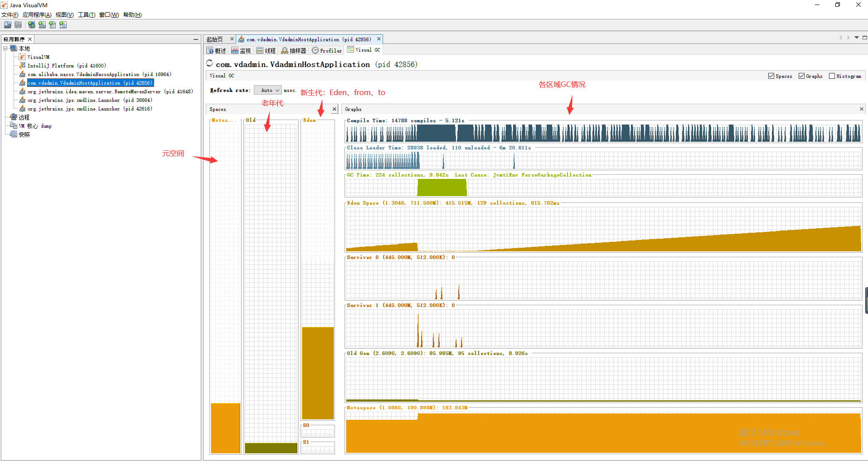The height and width of the screenshot is (461, 868).
Task: Select VdadminNacosApplication pid 16964 in tree
Action: [x=99, y=74]
